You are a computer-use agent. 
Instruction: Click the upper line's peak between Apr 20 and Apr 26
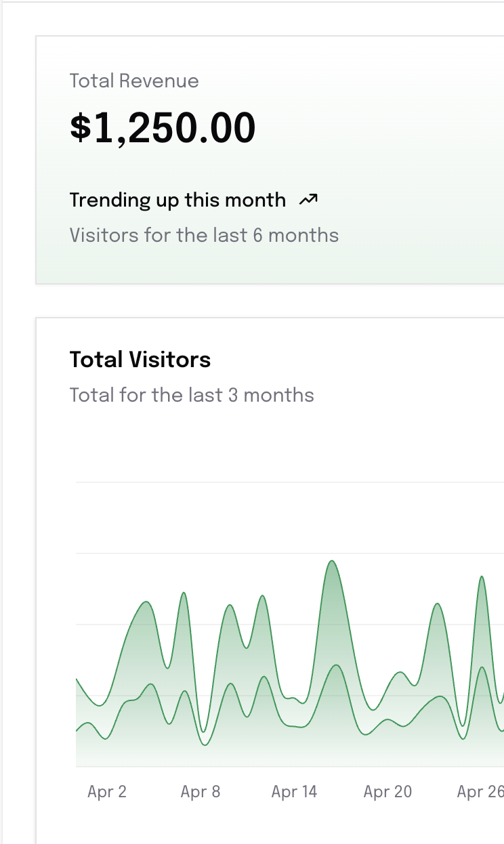coord(438,604)
